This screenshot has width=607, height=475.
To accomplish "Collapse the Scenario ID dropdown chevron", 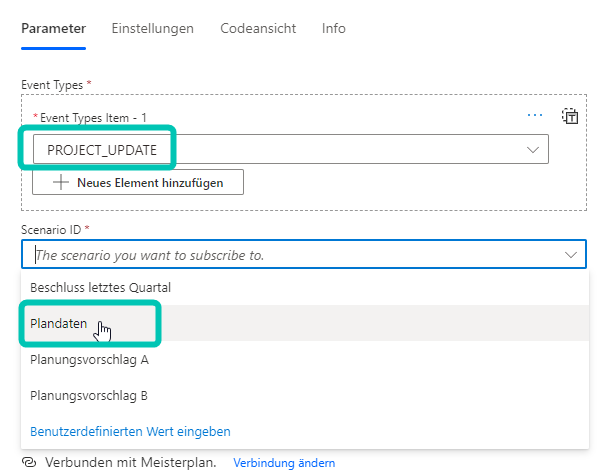I will [x=571, y=255].
